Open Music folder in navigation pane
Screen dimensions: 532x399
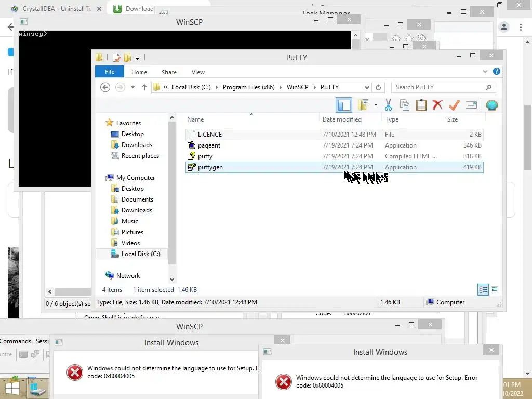[x=129, y=221]
